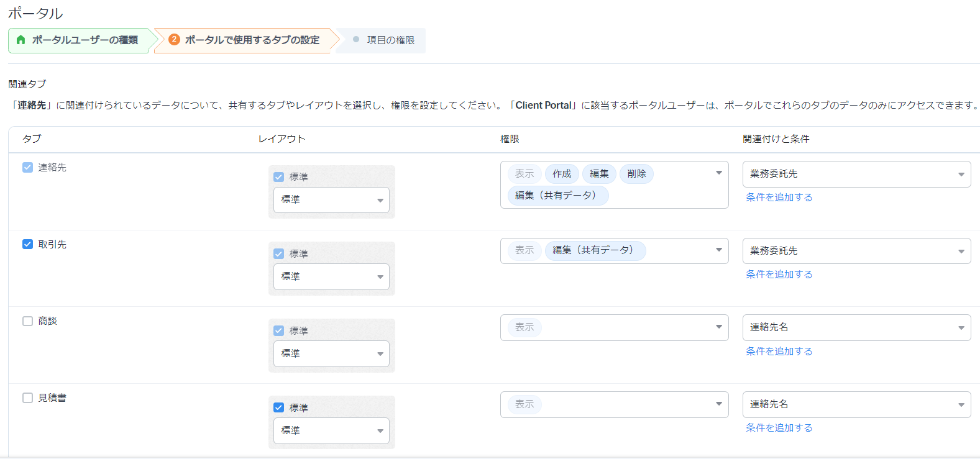Open 標準 layout dropdown for 見積書

click(x=331, y=430)
